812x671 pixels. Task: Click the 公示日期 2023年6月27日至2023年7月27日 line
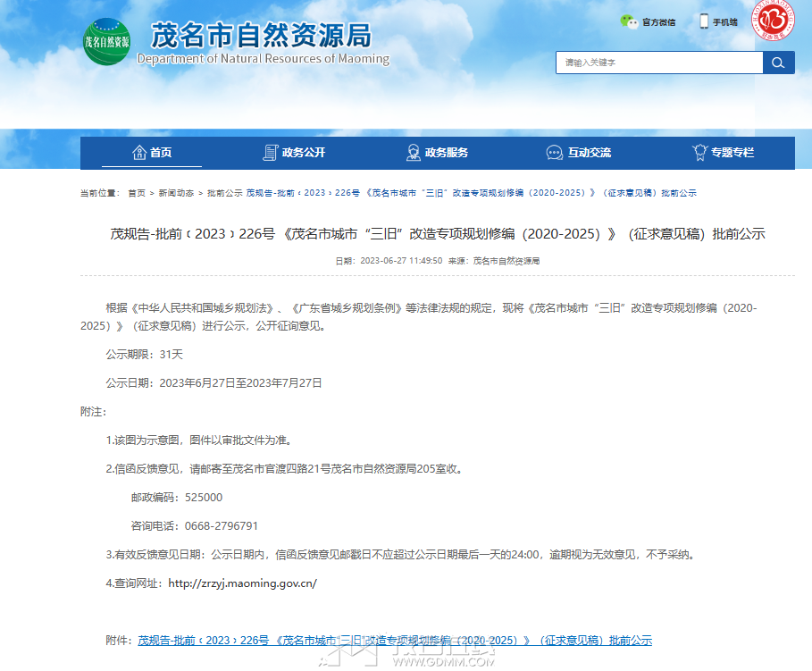213,383
